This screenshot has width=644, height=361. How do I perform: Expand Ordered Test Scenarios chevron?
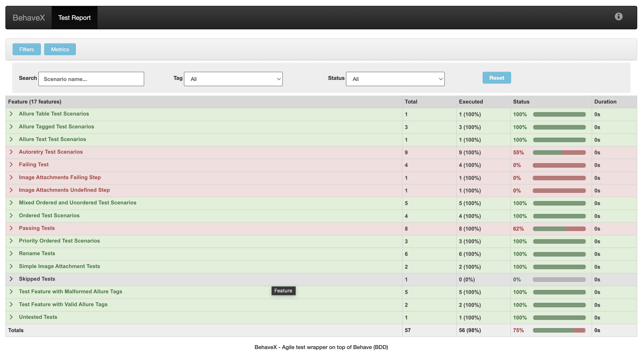(x=11, y=215)
